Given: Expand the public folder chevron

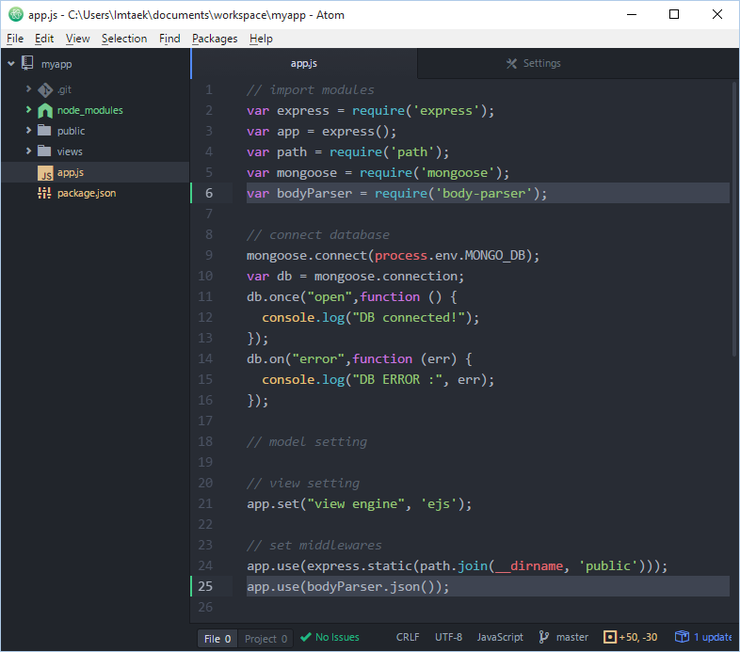Looking at the screenshot, I should [x=28, y=130].
